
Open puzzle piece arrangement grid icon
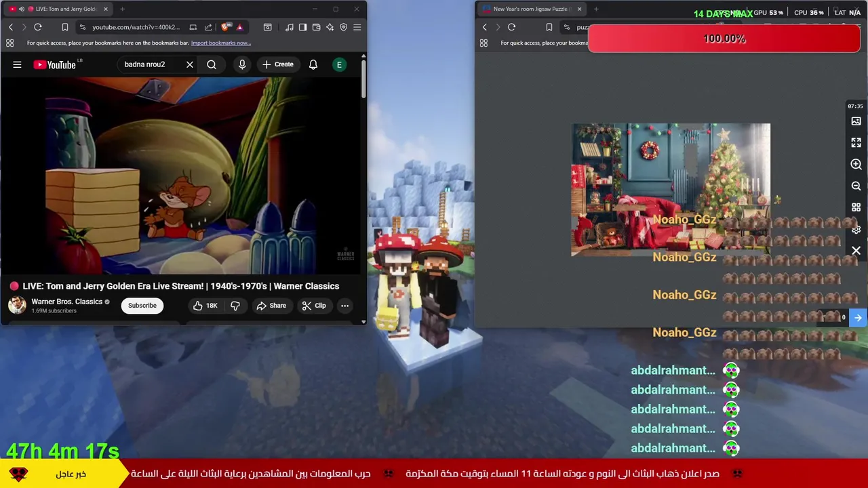[x=856, y=207]
